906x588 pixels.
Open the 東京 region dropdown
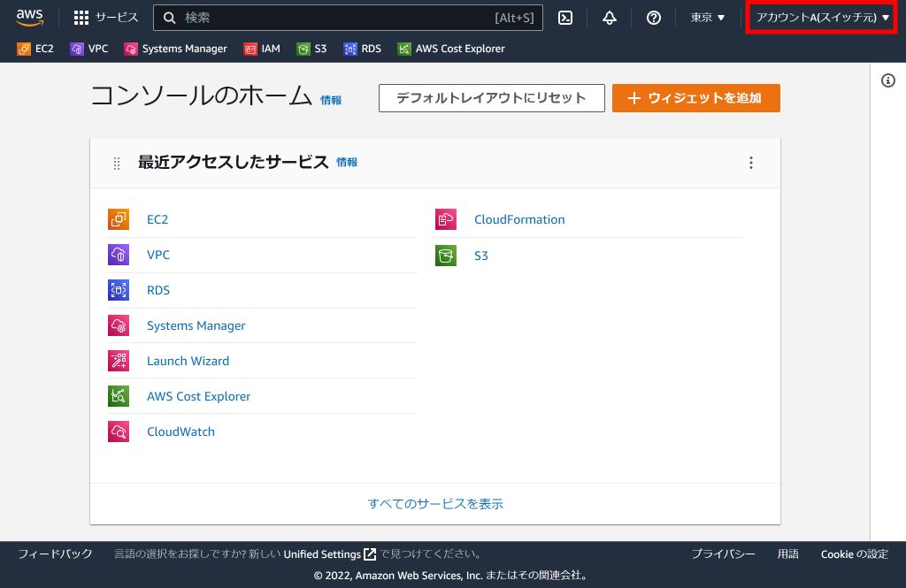pyautogui.click(x=708, y=18)
